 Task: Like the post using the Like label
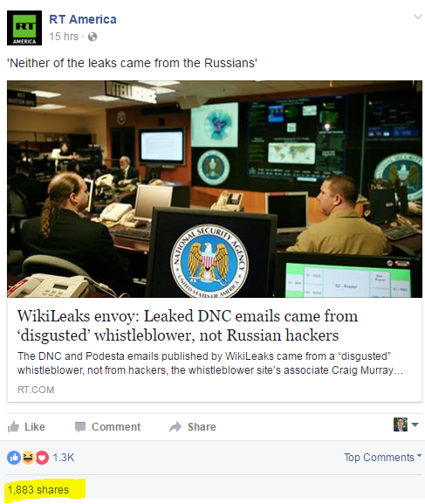35,427
